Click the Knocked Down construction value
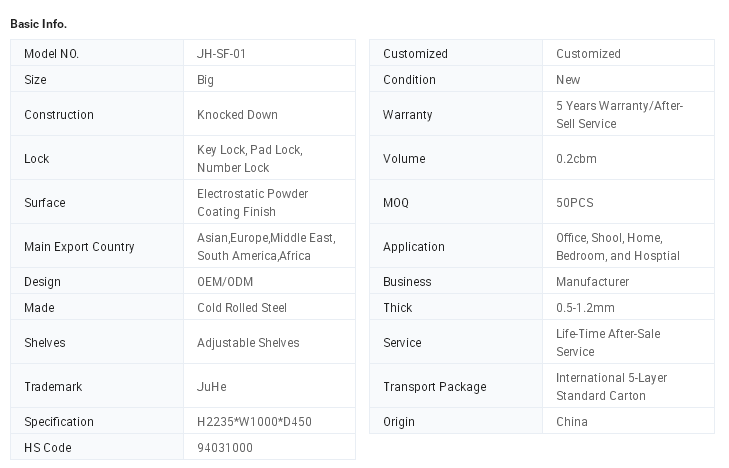The height and width of the screenshot is (468, 729). (237, 115)
